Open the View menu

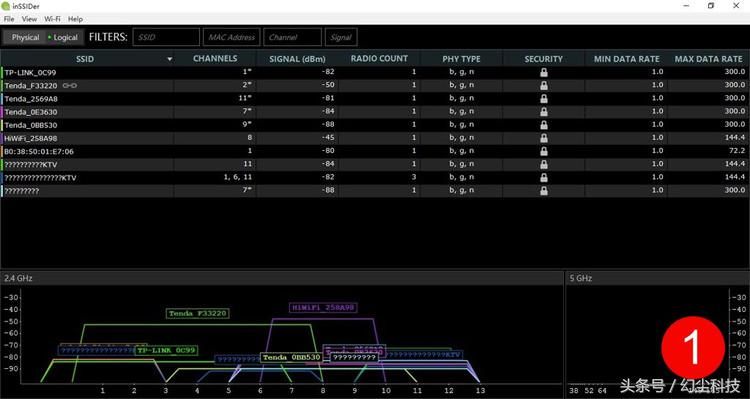29,19
